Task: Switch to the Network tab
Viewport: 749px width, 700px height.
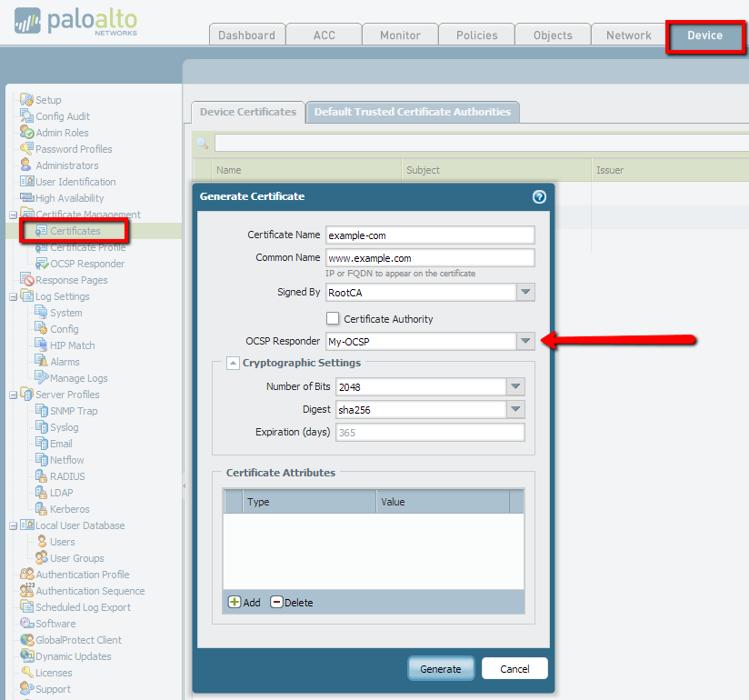Action: point(629,35)
